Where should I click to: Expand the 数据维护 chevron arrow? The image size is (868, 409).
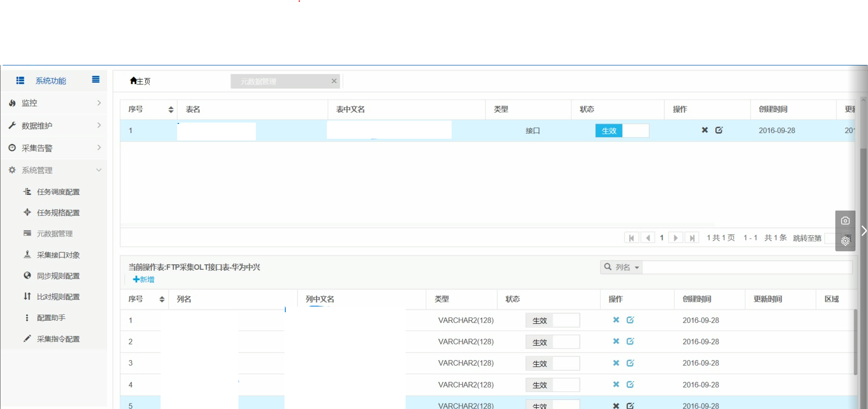click(x=99, y=125)
